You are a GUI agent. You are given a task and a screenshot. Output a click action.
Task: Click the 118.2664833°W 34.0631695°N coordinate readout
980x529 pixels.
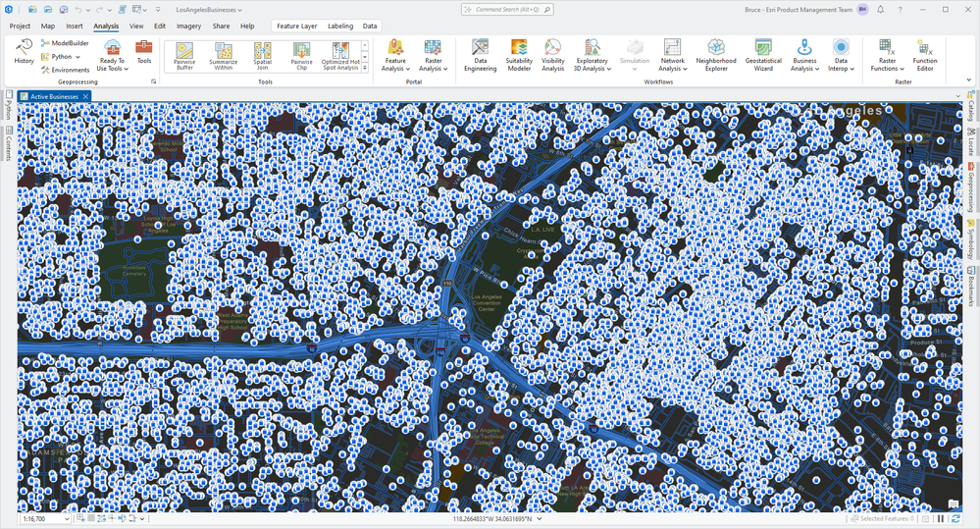(492, 519)
